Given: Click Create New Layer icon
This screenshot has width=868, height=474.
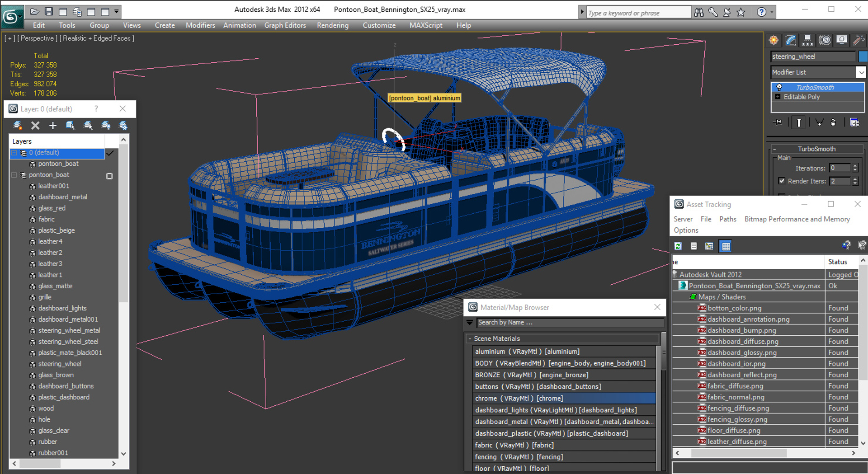Looking at the screenshot, I should coord(18,125).
